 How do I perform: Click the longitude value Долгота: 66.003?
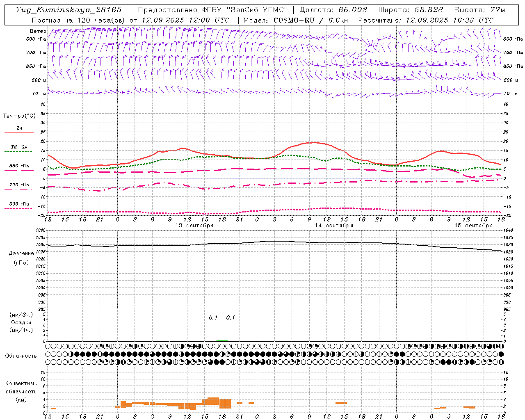tap(333, 10)
